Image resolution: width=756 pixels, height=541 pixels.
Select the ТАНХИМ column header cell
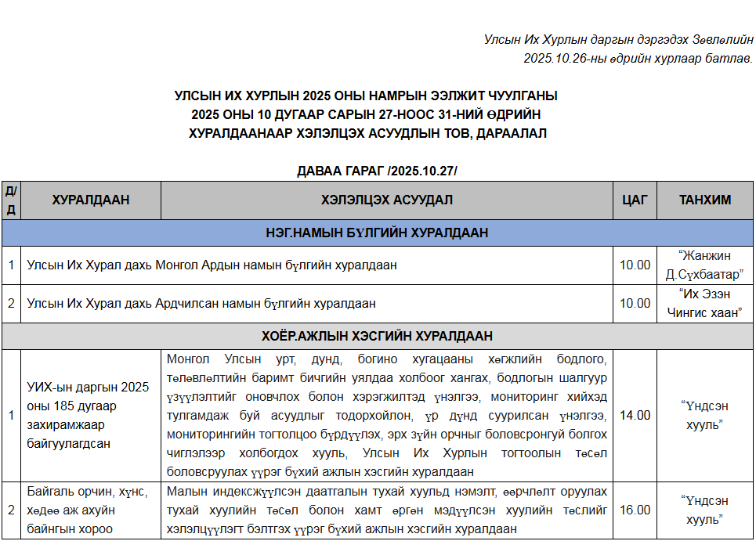(x=705, y=200)
